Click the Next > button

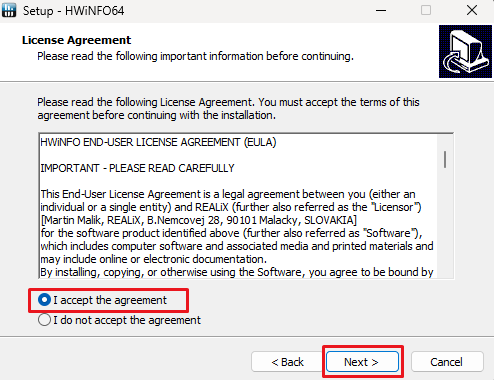click(362, 362)
